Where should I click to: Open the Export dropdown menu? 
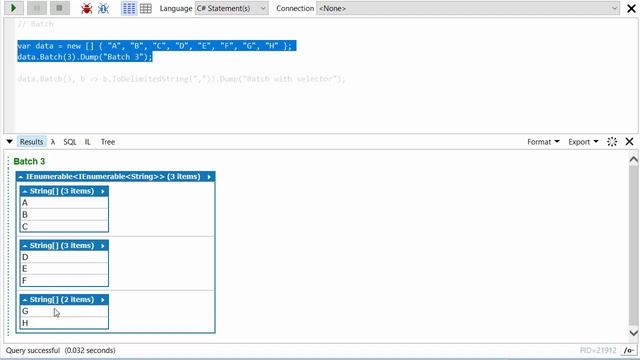583,142
